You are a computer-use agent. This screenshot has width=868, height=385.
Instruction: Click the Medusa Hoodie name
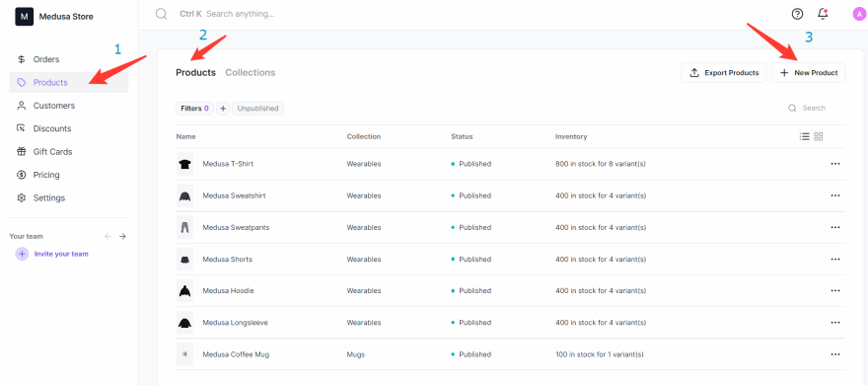tap(228, 291)
